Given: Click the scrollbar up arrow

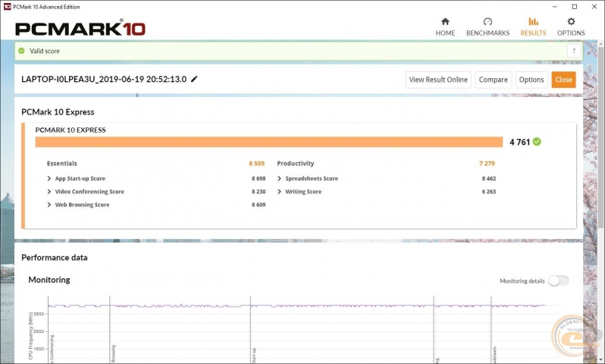Looking at the screenshot, I should pos(600,44).
